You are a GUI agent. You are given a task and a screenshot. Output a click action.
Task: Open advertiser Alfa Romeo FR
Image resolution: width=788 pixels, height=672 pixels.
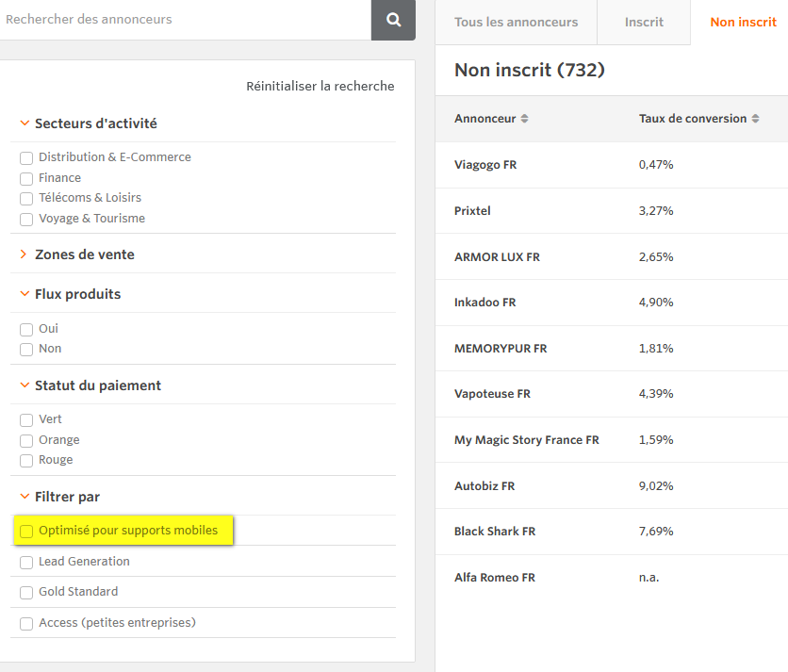pos(495,578)
